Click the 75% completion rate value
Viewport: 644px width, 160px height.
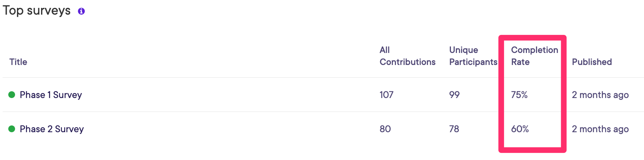pos(519,95)
